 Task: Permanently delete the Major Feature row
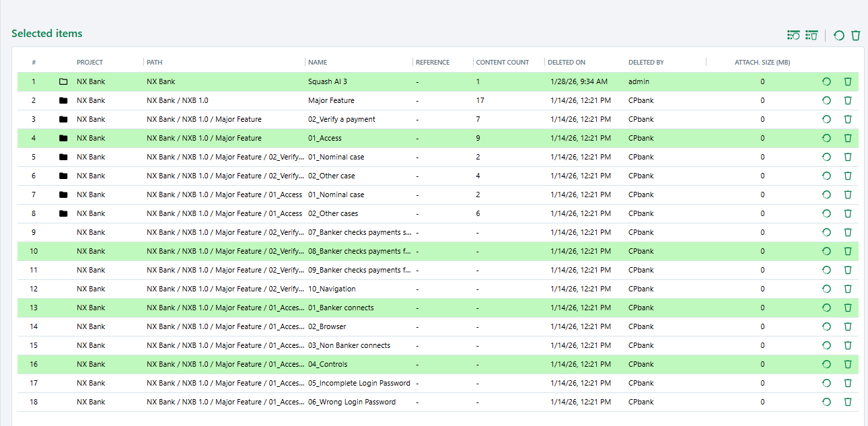pos(848,100)
